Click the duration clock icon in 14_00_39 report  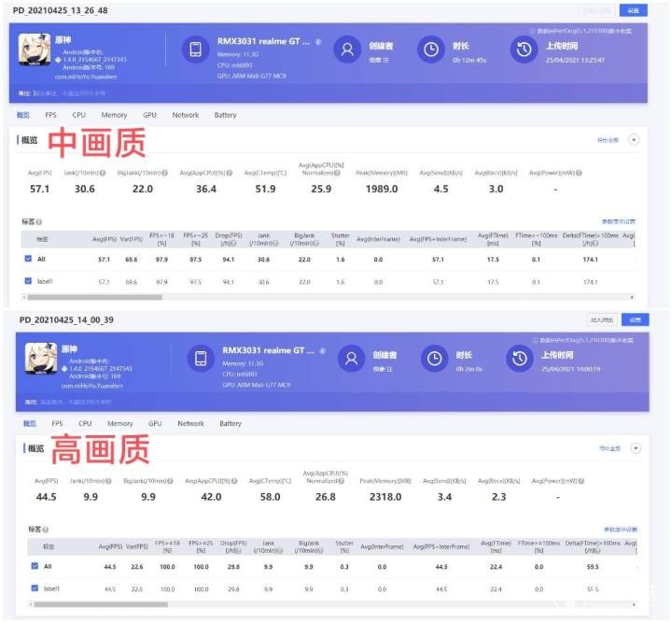[434, 359]
